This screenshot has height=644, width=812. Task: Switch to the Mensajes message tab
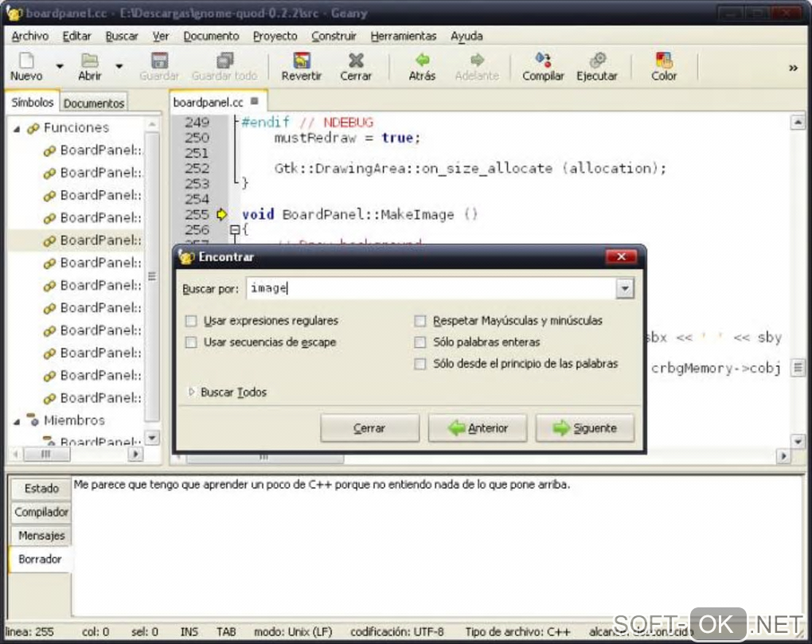coord(41,535)
